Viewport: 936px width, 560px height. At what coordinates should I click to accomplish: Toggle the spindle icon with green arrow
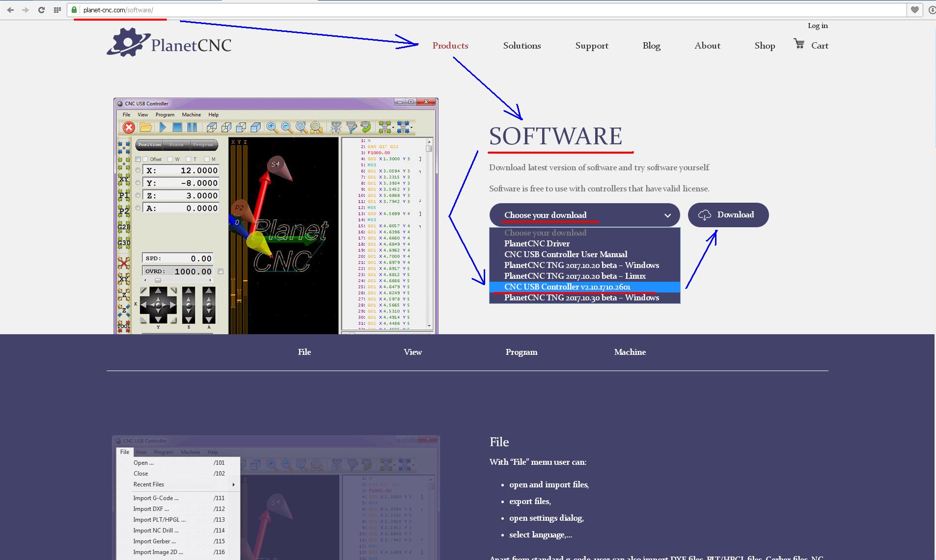[x=366, y=128]
